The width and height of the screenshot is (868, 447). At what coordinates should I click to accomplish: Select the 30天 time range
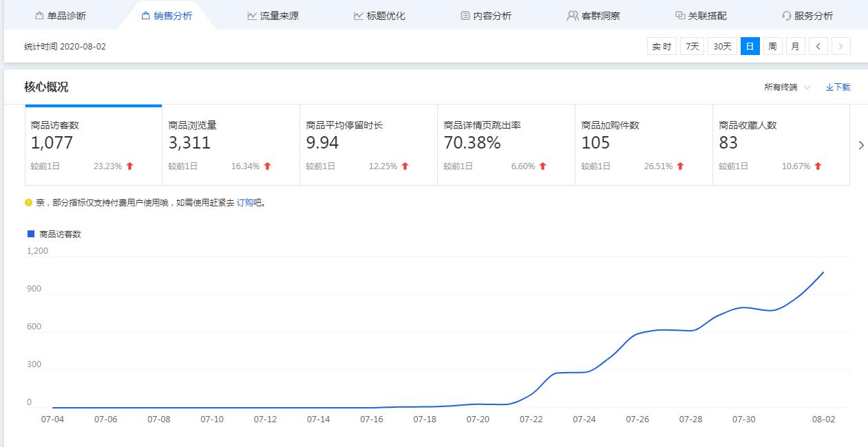[722, 46]
